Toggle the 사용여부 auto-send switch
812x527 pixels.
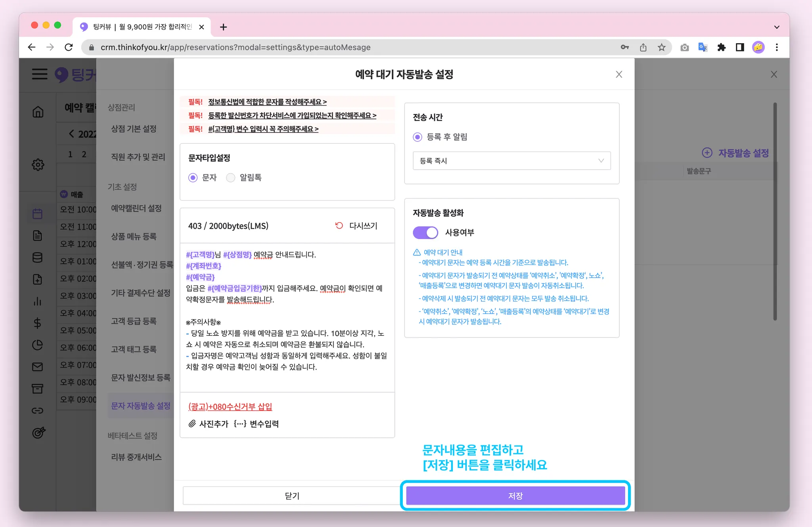425,232
